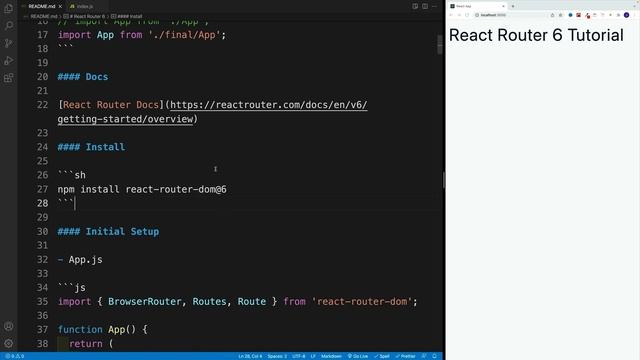Open the Accounts menu icon
Screen dimensions: 640x360
tap(9, 326)
